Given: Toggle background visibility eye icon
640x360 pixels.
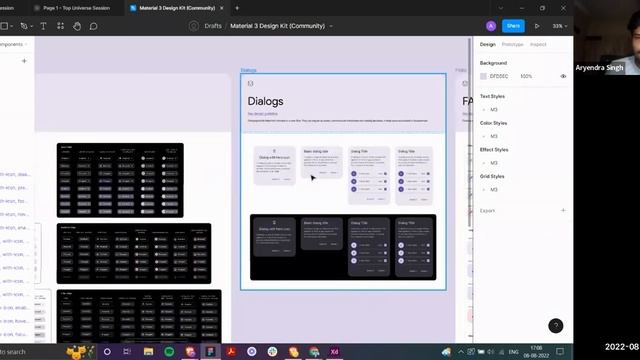Looking at the screenshot, I should [x=563, y=76].
